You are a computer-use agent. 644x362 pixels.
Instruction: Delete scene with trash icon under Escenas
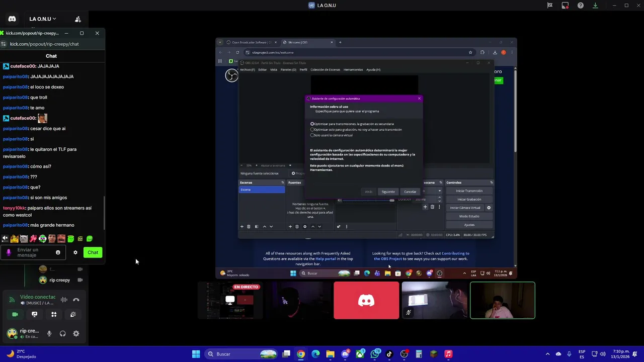tap(249, 227)
